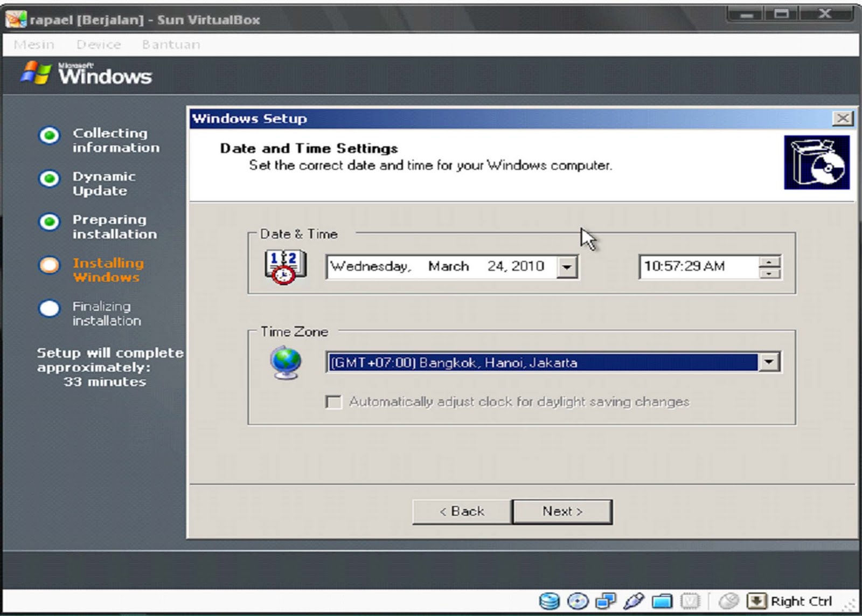Click the time zone globe icon

click(x=286, y=364)
